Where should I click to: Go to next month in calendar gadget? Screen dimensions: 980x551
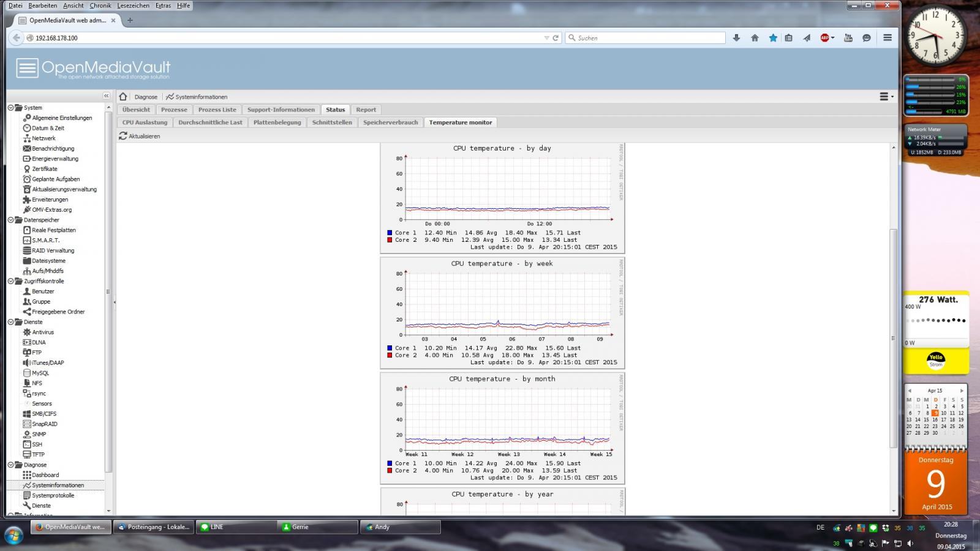[962, 391]
